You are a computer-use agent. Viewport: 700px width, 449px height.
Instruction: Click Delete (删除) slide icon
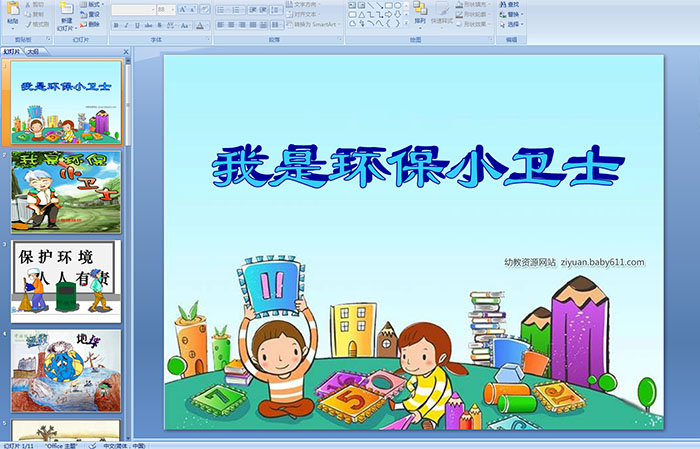pyautogui.click(x=83, y=24)
